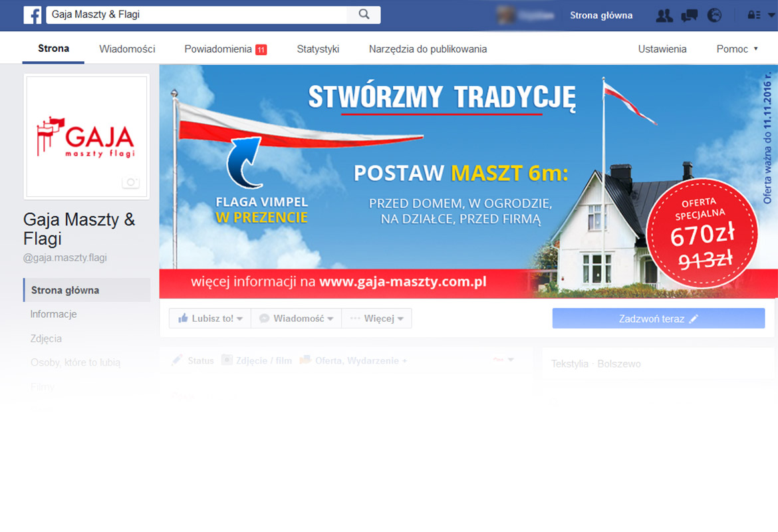Viewport: 778px width, 532px height.
Task: Open the globe notifications icon
Action: click(x=714, y=15)
